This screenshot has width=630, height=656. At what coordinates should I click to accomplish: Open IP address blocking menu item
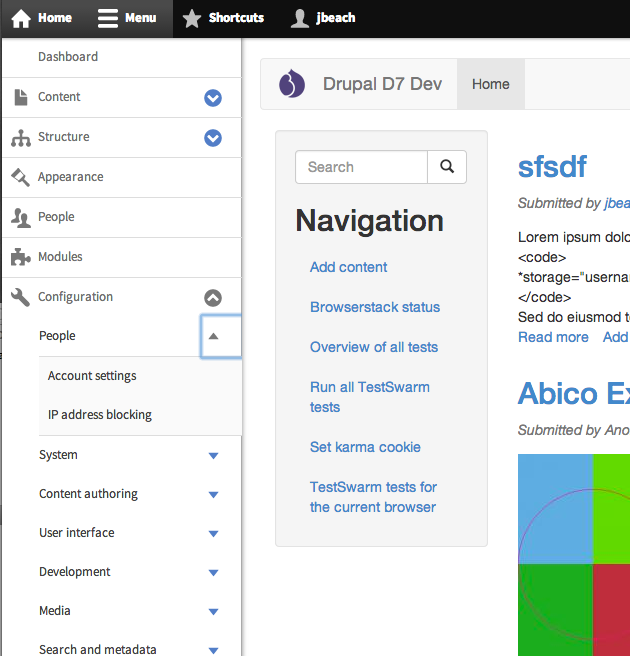(x=100, y=415)
